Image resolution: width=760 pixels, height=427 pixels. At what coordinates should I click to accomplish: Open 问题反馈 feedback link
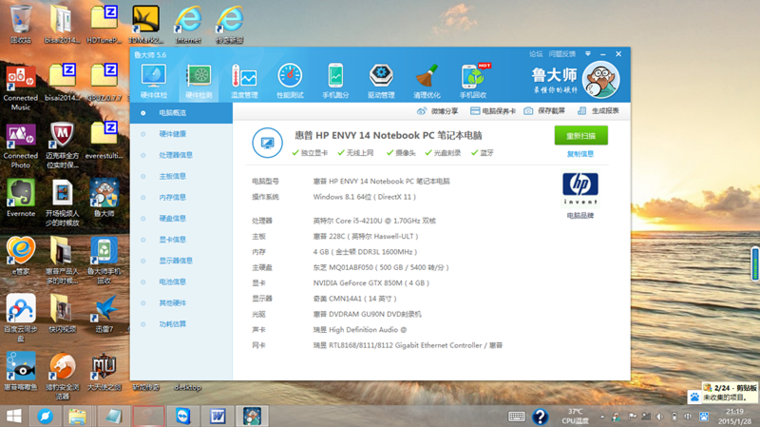562,54
